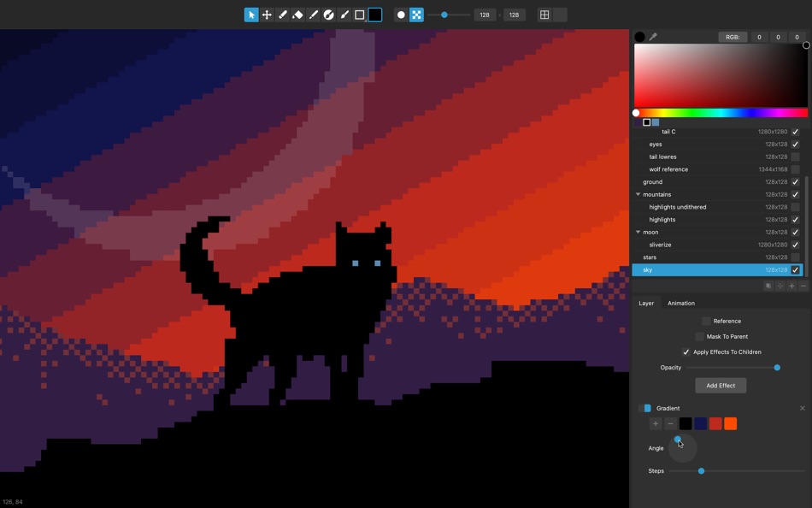This screenshot has width=812, height=508.
Task: Collapse the moon layer group
Action: click(x=638, y=232)
